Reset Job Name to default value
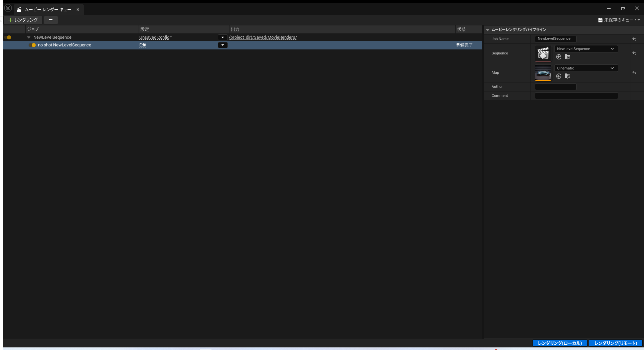 [634, 39]
